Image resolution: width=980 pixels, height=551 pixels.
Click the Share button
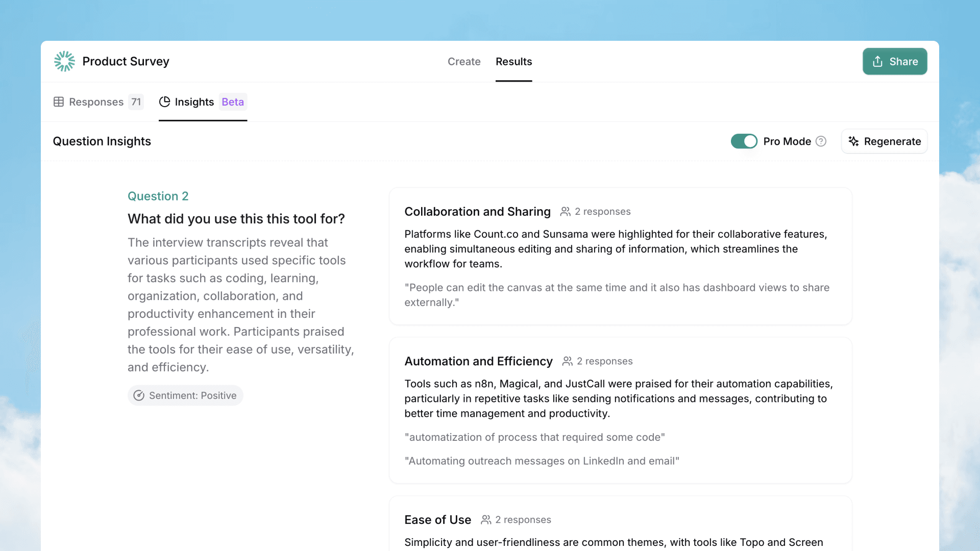pyautogui.click(x=895, y=61)
